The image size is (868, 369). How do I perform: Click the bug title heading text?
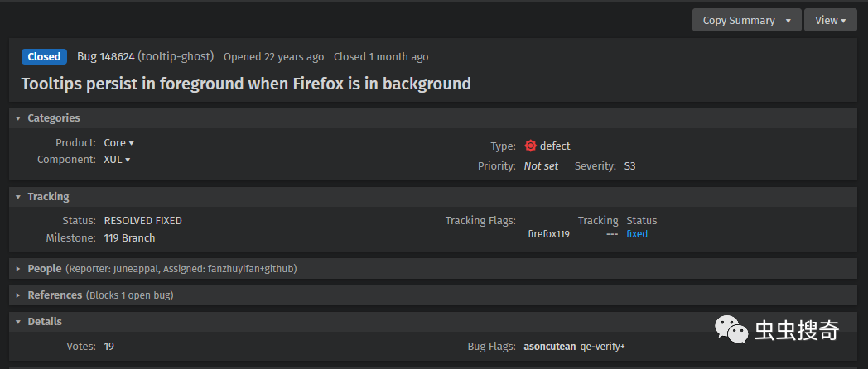(x=246, y=84)
